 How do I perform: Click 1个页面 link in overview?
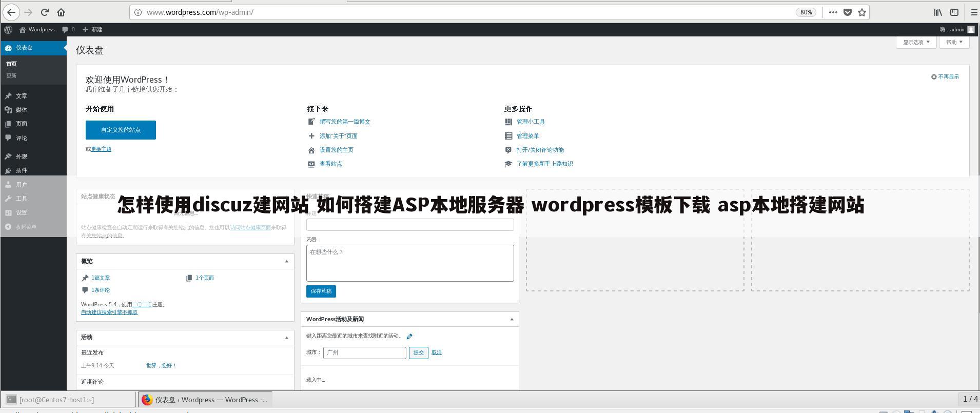[x=205, y=278]
